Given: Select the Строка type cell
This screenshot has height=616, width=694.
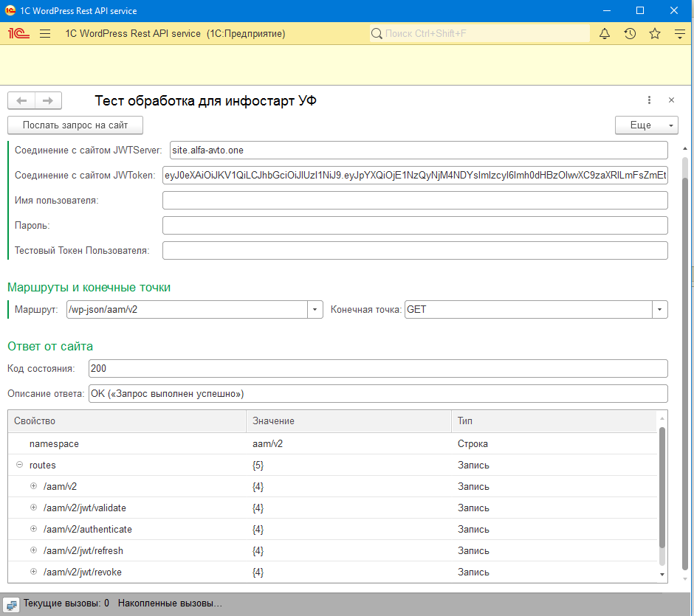Looking at the screenshot, I should click(x=554, y=443).
